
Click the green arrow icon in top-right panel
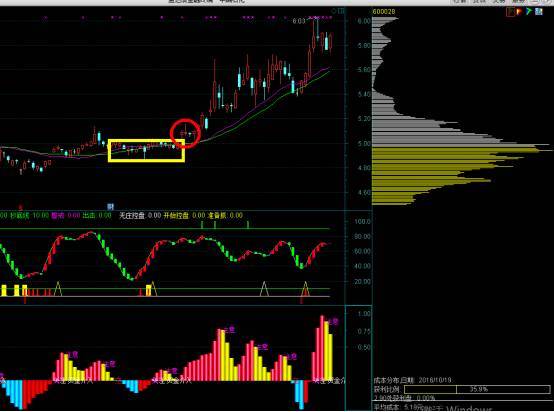[529, 11]
